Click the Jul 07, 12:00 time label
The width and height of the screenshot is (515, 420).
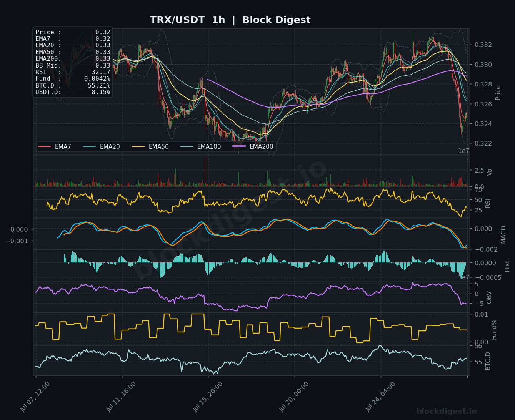click(35, 397)
